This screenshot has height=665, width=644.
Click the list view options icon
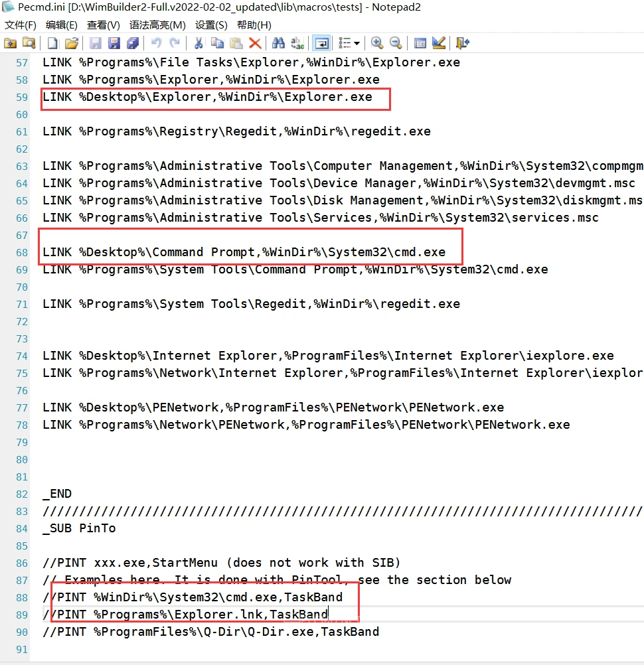(345, 43)
